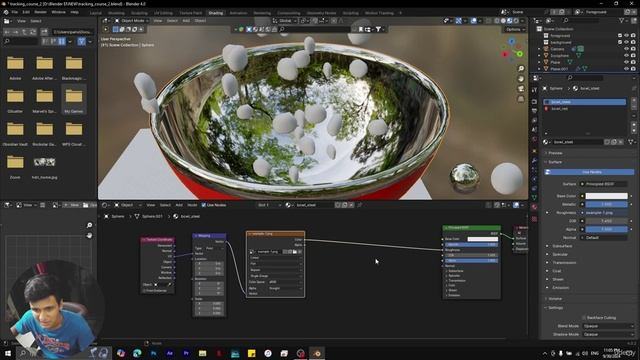Viewport: 640px width, 360px height.
Task: Open Premiere Pro from the Windows taskbar
Action: click(186, 353)
